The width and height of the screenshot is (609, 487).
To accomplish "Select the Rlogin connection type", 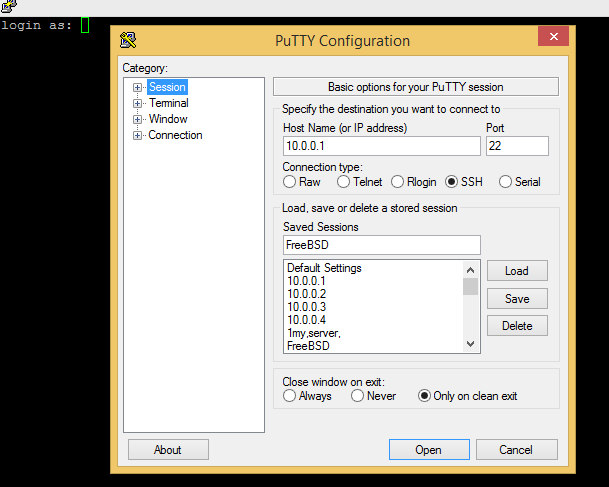I will point(414,182).
